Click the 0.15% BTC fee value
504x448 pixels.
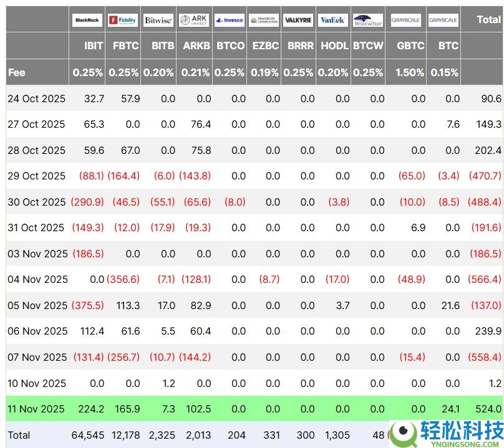[x=445, y=72]
